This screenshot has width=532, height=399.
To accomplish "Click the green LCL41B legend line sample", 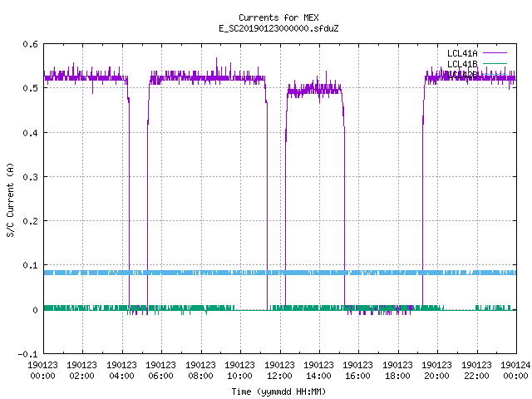I will coord(495,63).
